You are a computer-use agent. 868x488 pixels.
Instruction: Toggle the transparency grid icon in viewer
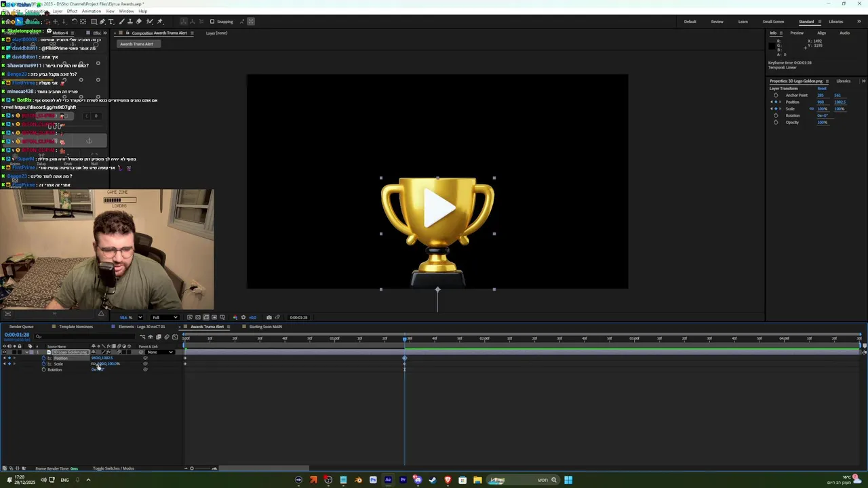click(198, 317)
